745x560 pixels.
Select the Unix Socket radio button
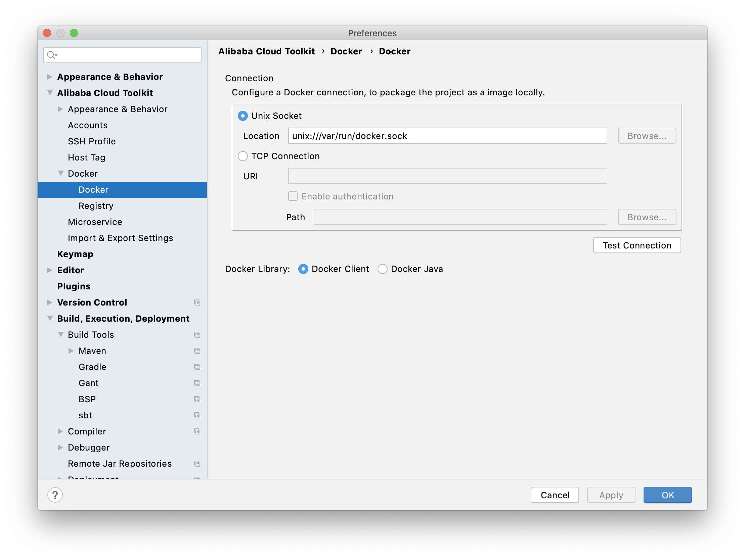(243, 116)
